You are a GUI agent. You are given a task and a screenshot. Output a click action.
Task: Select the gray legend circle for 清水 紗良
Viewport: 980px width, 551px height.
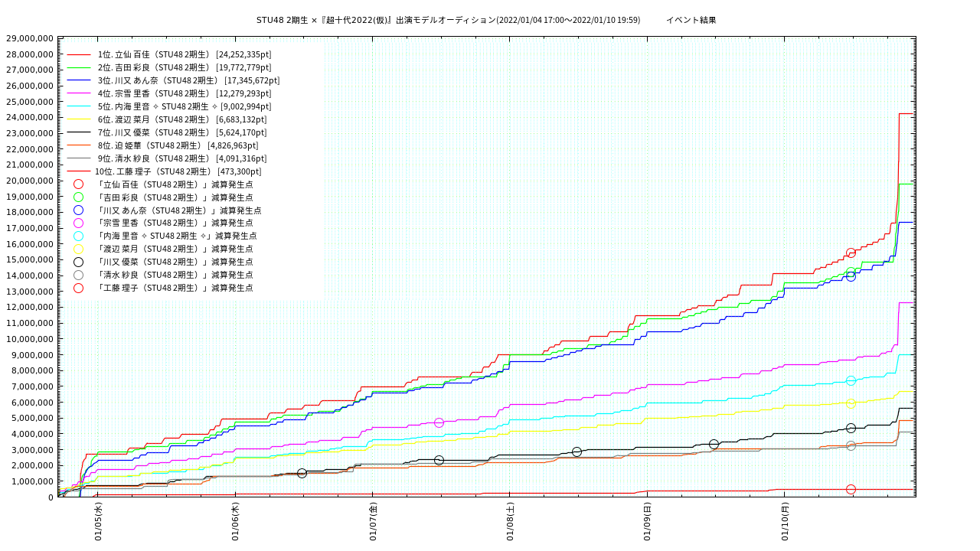tap(78, 275)
